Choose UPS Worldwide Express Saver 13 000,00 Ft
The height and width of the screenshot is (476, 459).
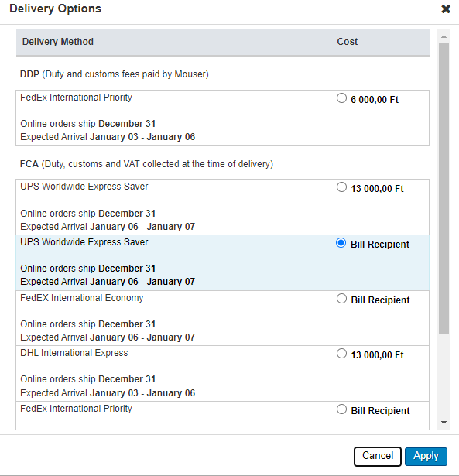point(341,187)
